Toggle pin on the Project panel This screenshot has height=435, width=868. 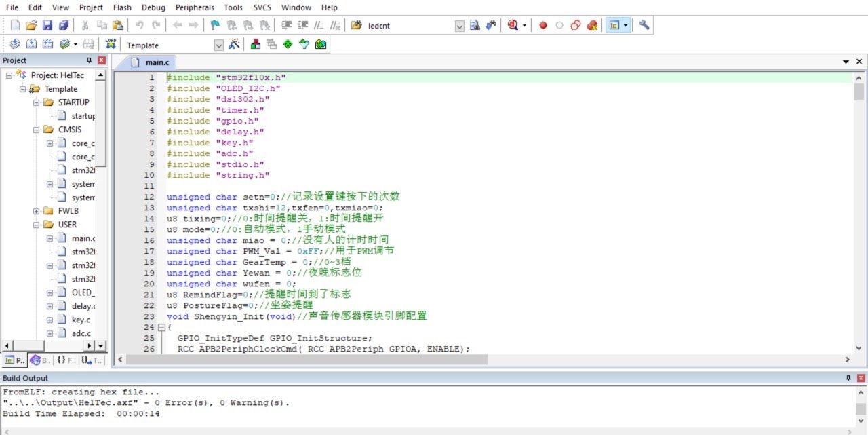click(89, 60)
